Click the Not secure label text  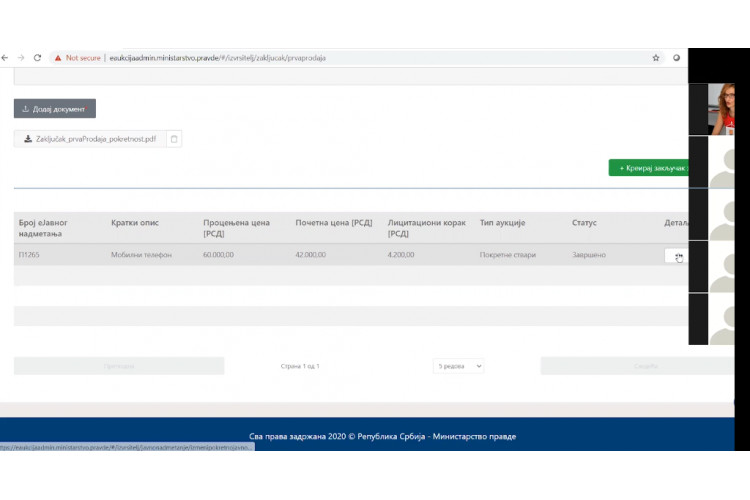[x=83, y=58]
